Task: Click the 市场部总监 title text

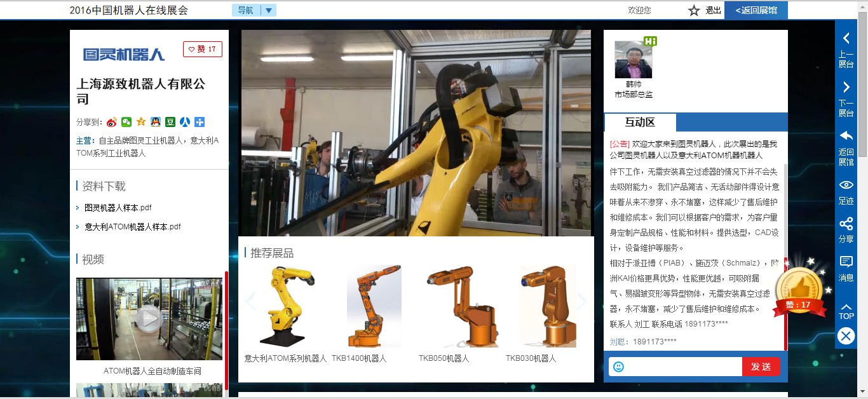Action: pyautogui.click(x=634, y=94)
